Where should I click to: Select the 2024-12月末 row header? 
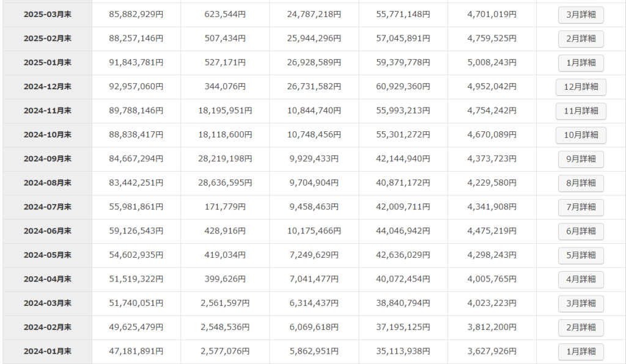point(47,87)
